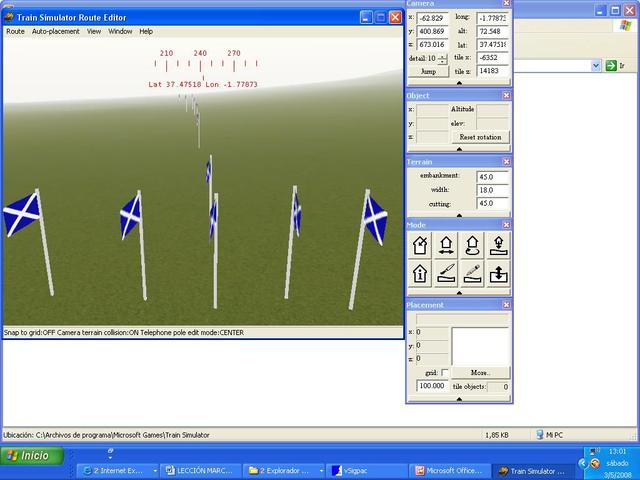This screenshot has width=640, height=480.
Task: Select the terrain pencil tool icon
Action: (471, 272)
